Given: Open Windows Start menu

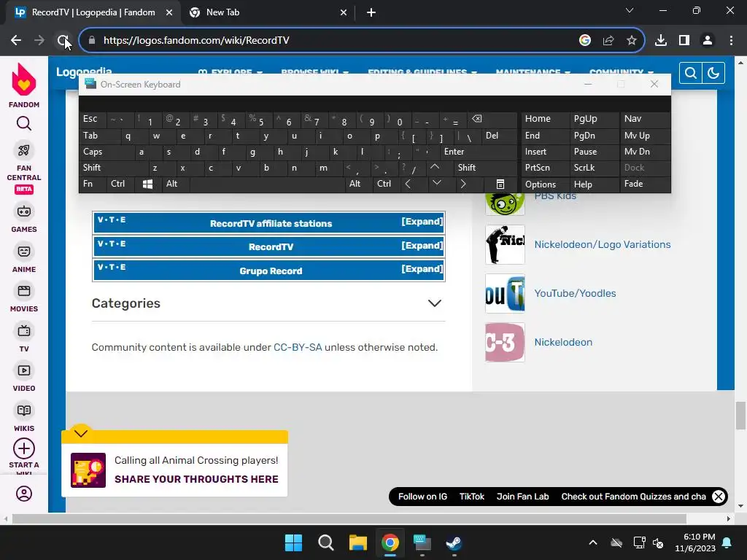Looking at the screenshot, I should point(293,542).
